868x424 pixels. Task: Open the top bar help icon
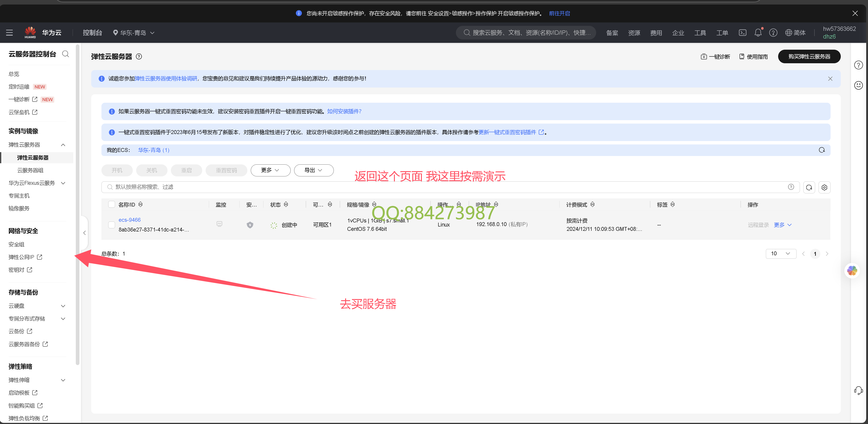773,33
